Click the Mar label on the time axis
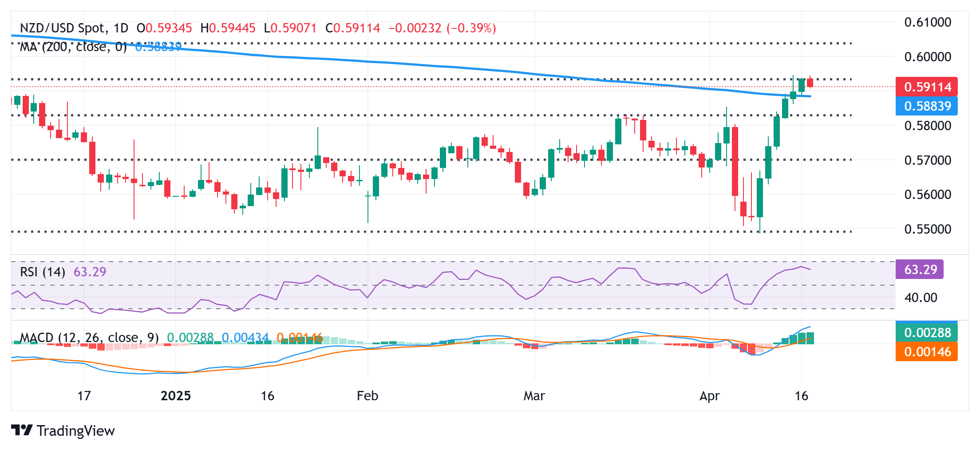The height and width of the screenshot is (450, 980). pyautogui.click(x=534, y=396)
